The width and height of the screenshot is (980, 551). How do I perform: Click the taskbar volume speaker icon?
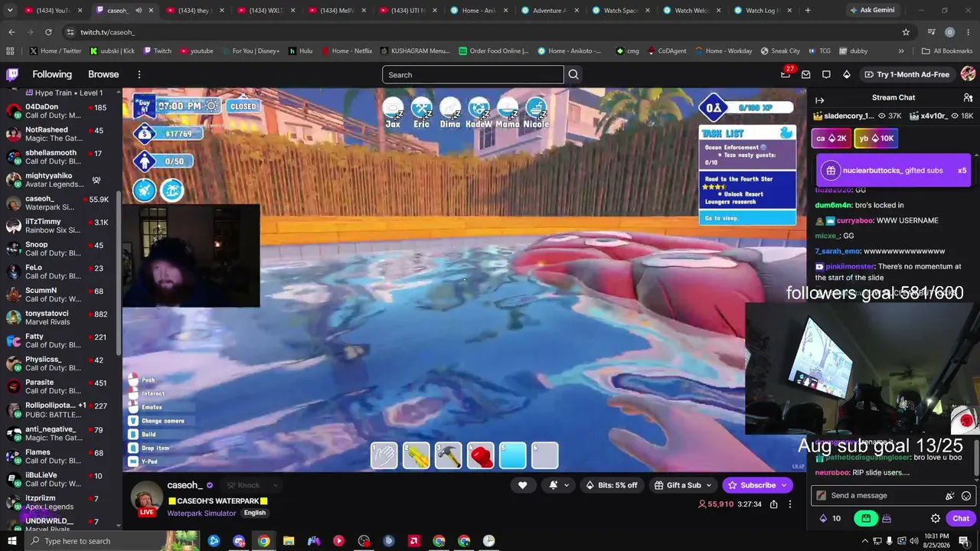916,541
